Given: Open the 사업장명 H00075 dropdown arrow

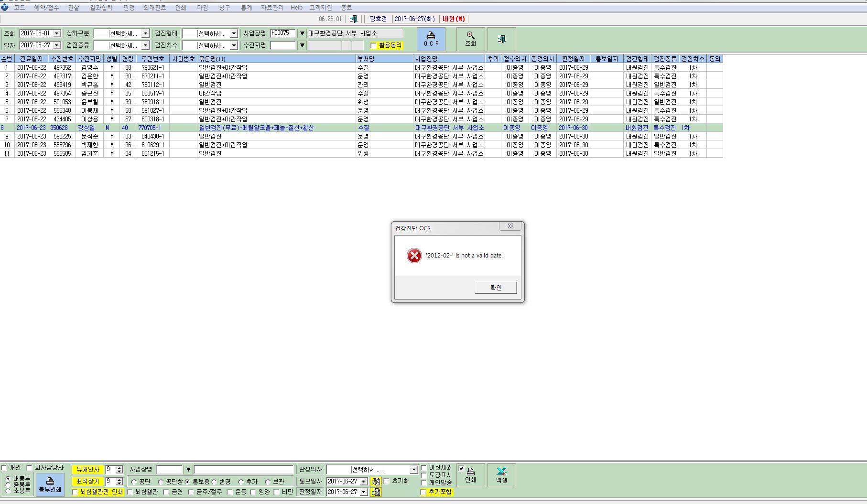Looking at the screenshot, I should click(x=302, y=33).
